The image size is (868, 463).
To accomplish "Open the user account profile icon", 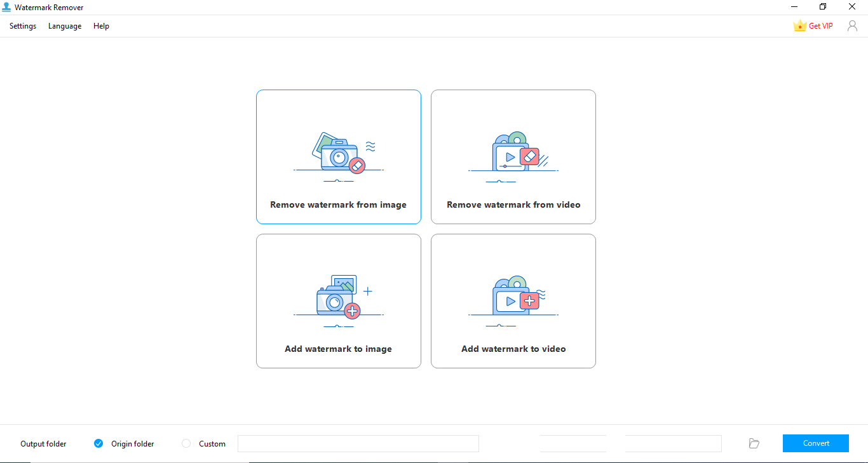I will [852, 26].
